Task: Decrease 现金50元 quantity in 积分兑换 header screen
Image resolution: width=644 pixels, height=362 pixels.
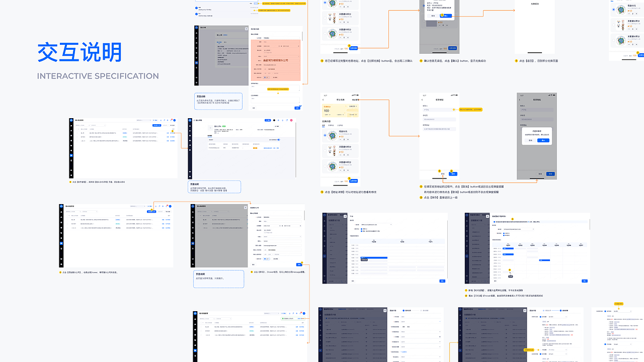Action: pos(341,139)
